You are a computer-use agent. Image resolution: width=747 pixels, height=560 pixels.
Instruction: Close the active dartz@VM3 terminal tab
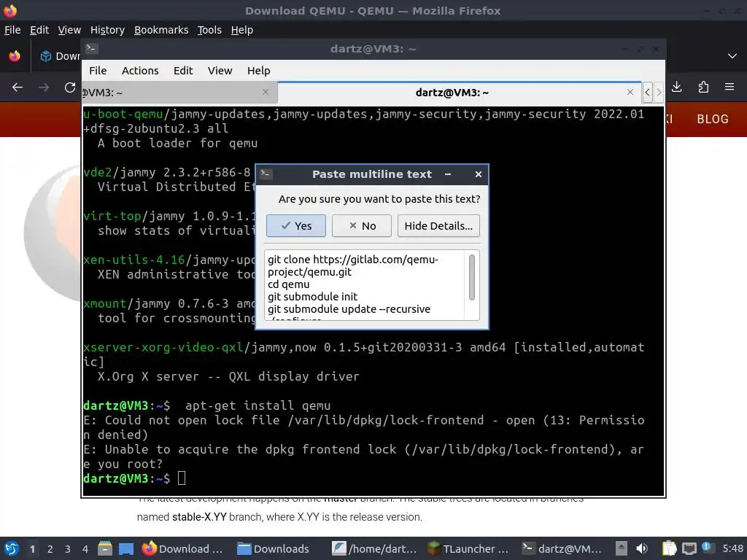pos(630,92)
